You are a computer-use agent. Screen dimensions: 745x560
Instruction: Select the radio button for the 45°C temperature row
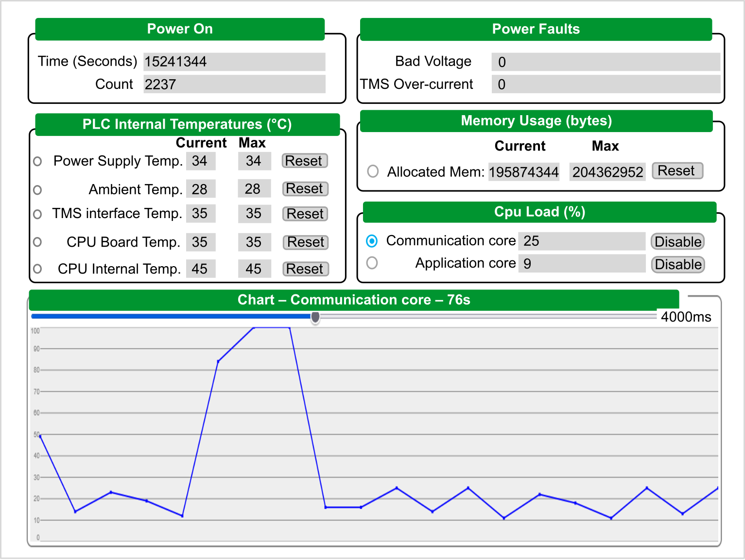[37, 269]
